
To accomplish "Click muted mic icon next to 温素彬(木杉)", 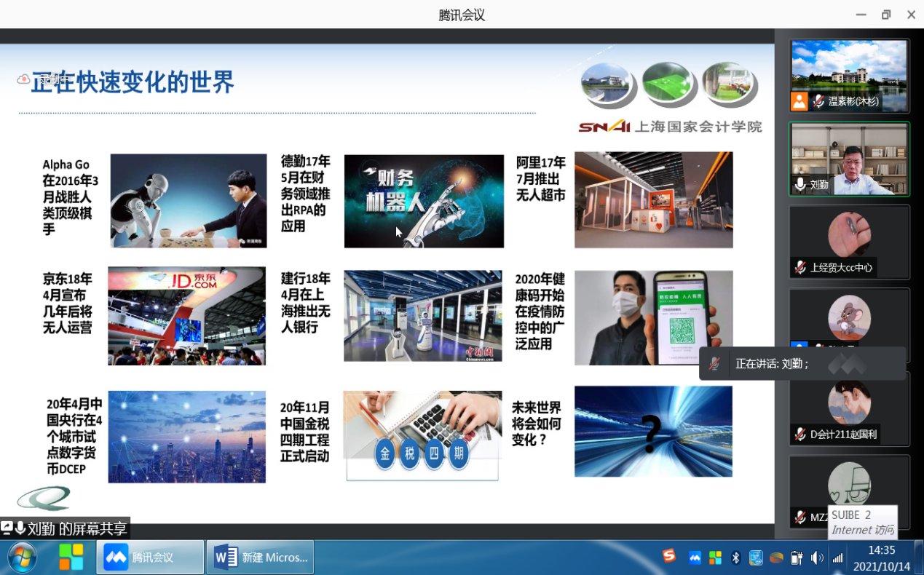I will [818, 101].
